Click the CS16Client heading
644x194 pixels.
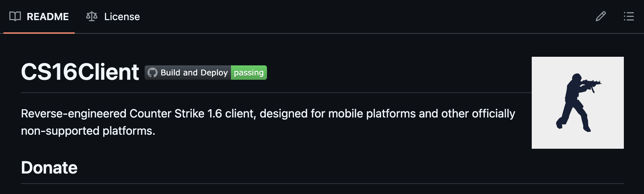[80, 72]
